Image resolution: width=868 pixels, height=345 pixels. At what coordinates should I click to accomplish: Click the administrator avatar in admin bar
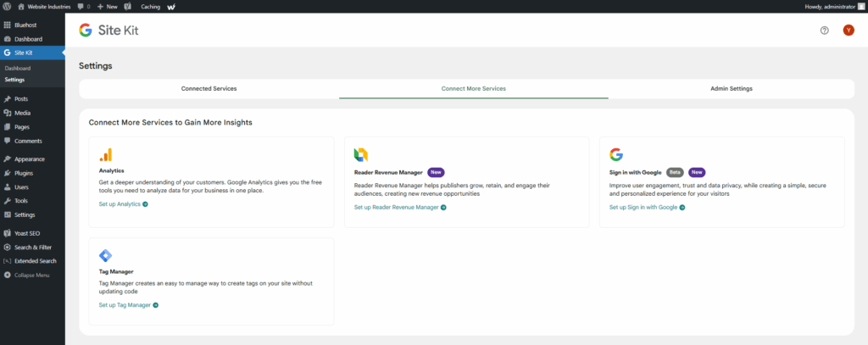tap(860, 7)
